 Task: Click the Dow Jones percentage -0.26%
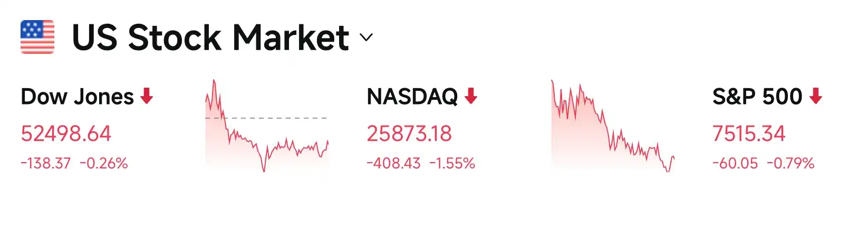pyautogui.click(x=104, y=163)
